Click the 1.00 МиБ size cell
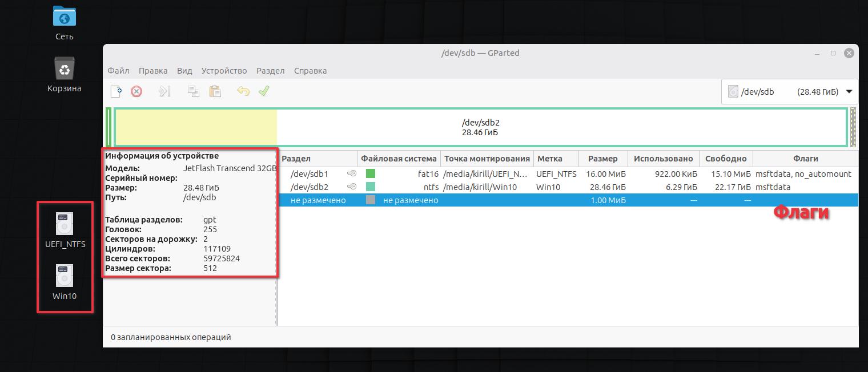 point(609,200)
